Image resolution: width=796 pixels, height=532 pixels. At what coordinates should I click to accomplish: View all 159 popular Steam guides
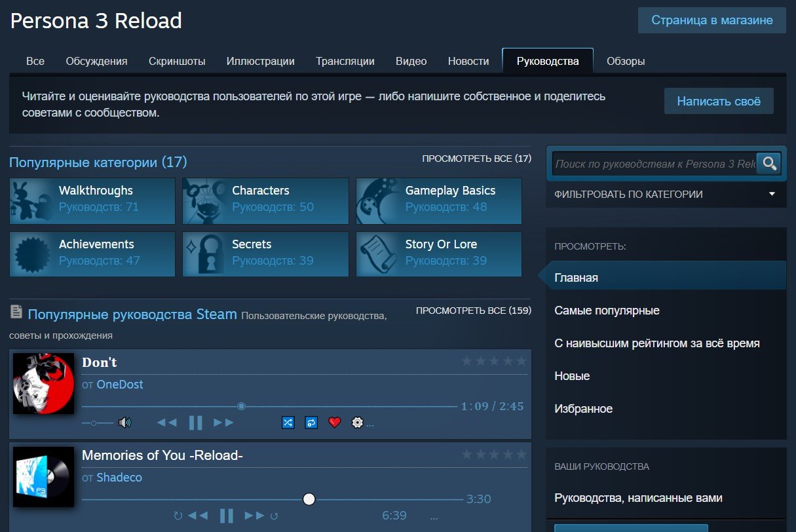click(x=473, y=311)
